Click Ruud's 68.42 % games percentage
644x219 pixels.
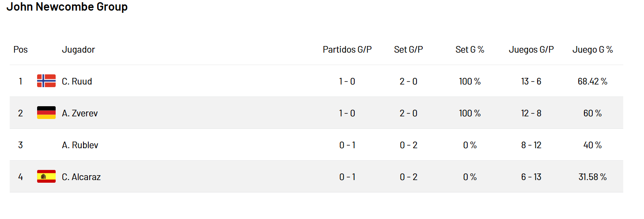point(593,81)
